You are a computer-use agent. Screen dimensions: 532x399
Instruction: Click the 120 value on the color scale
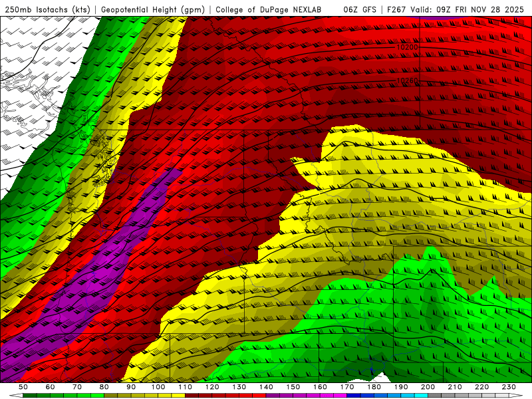(212, 387)
